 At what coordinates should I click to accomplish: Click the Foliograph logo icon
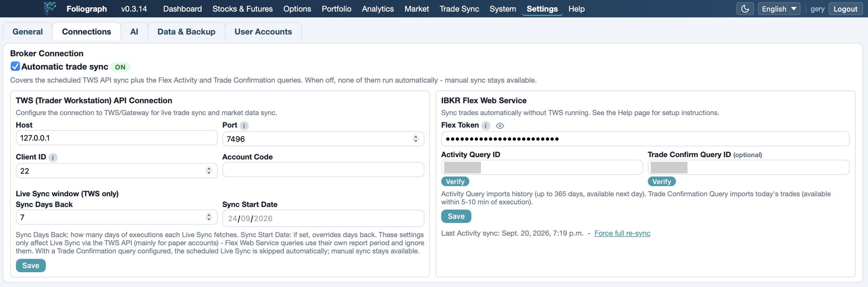point(50,8)
